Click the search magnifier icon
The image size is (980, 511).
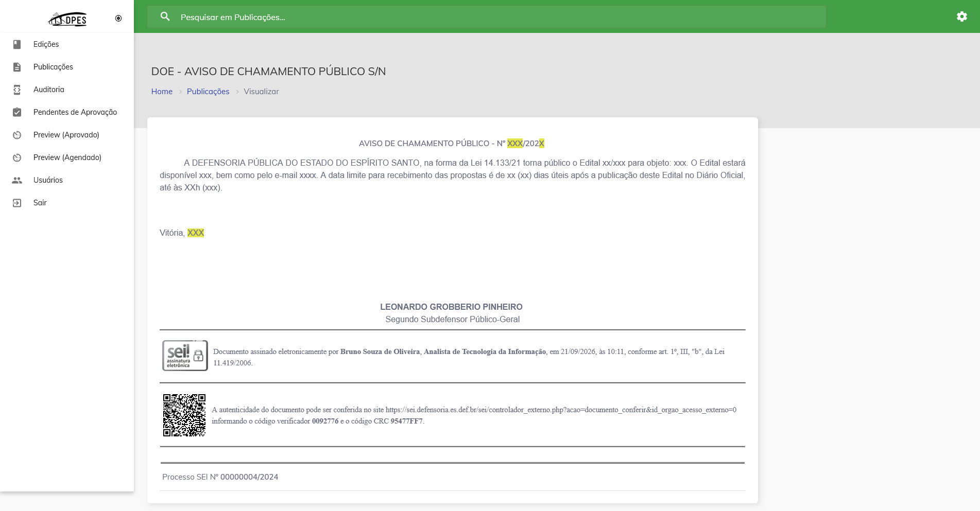point(165,16)
